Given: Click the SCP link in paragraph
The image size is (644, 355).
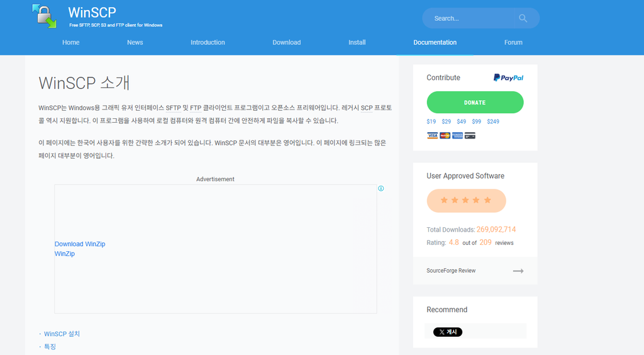Looking at the screenshot, I should pyautogui.click(x=367, y=108).
